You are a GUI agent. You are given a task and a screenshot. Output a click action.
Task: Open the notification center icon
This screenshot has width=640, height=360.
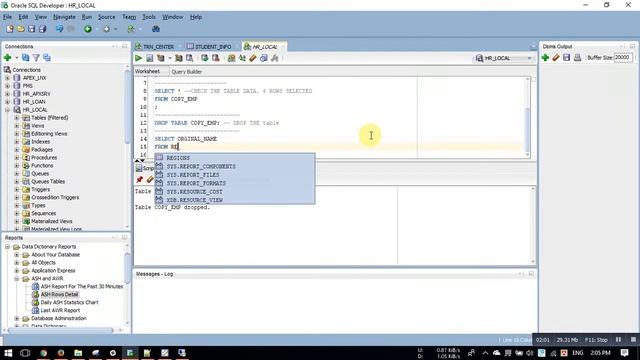(x=624, y=353)
